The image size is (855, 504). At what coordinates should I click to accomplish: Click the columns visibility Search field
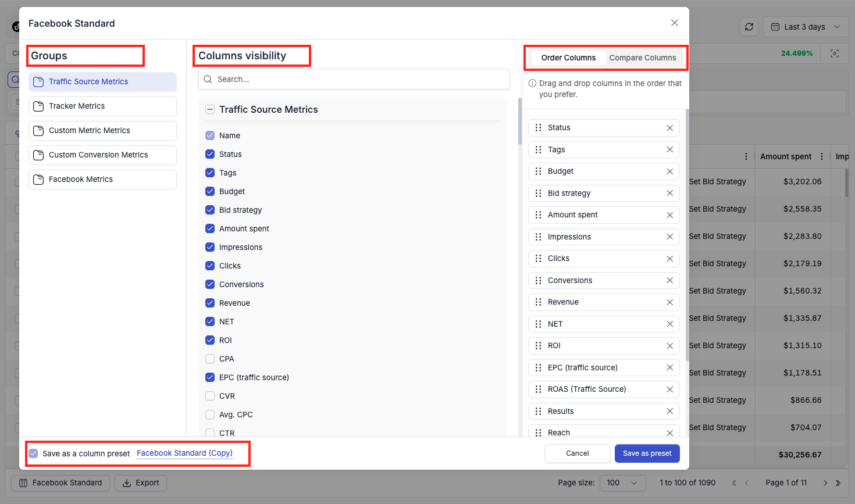click(354, 79)
